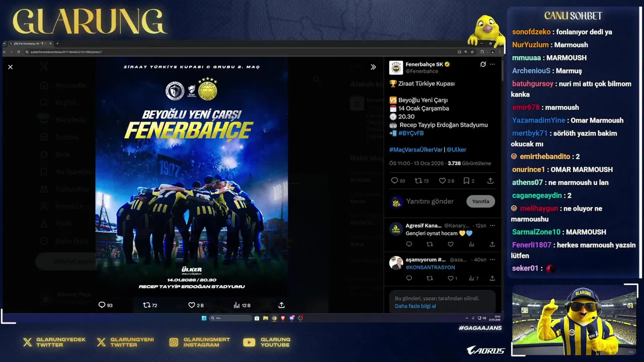Click reply icon showing 93 in sidebar
Viewport: 644px width, 362px height.
click(x=398, y=180)
